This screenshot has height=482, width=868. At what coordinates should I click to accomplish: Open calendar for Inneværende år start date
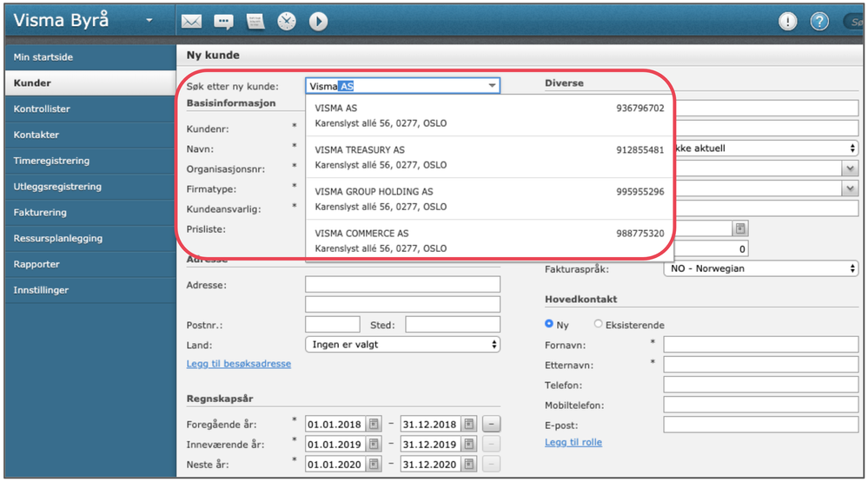click(374, 445)
